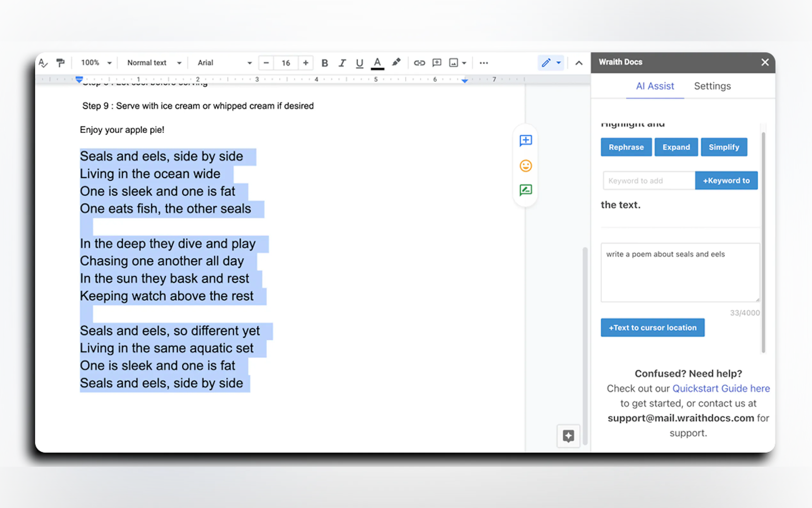
Task: Switch to the Settings tab
Action: click(x=712, y=86)
